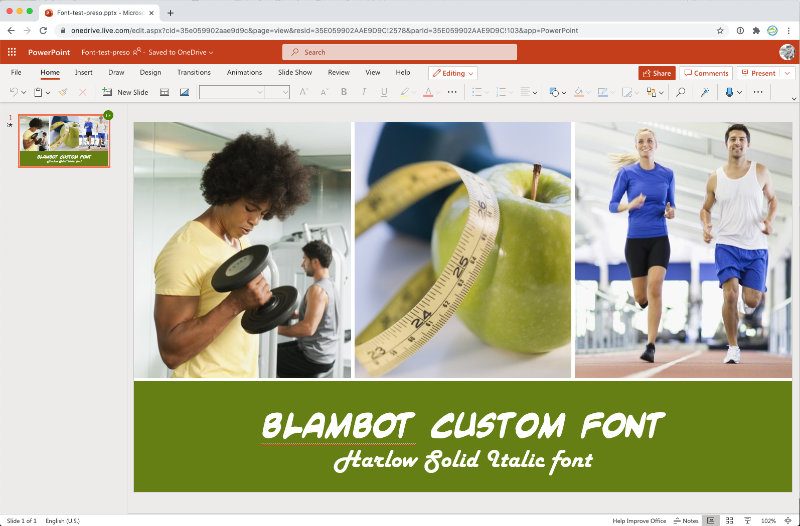
Task: Decrease font size with smaller A icon
Action: (x=324, y=92)
